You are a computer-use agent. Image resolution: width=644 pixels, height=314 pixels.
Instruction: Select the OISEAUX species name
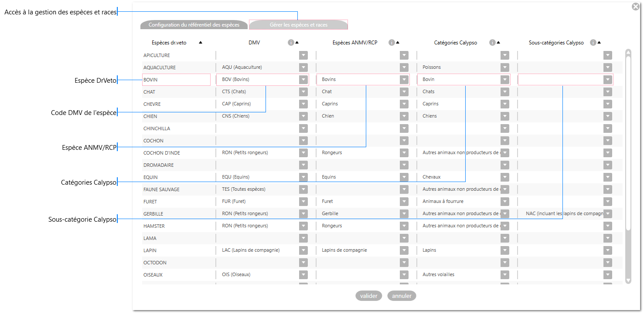click(153, 275)
